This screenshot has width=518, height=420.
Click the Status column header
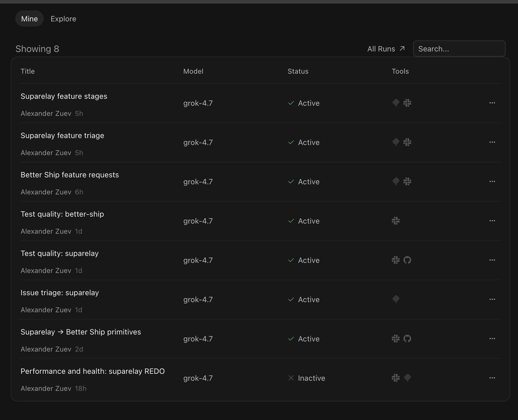coord(298,71)
